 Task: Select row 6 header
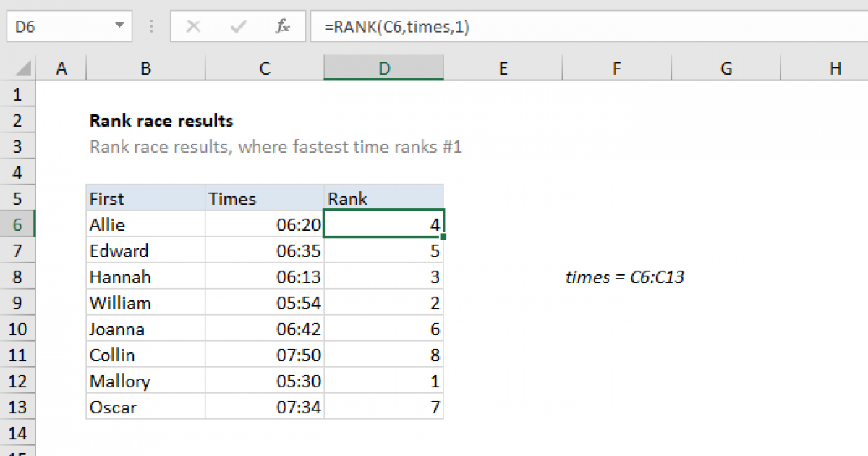pyautogui.click(x=18, y=225)
